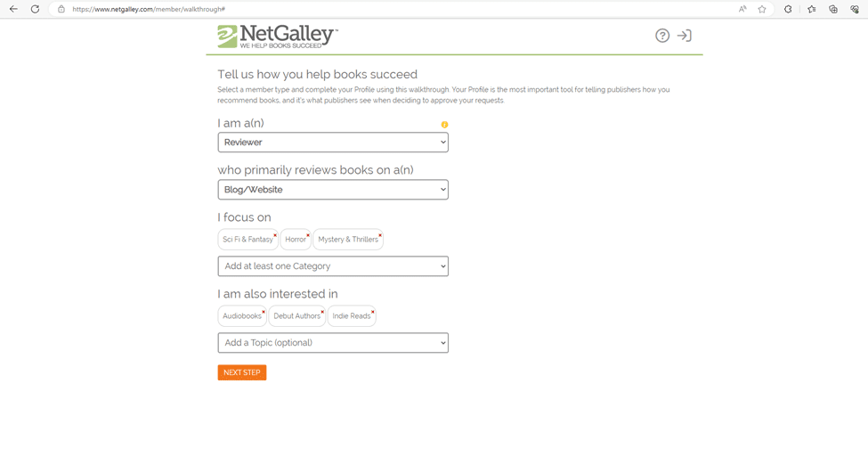Open the help question mark icon
The image size is (868, 457).
click(x=662, y=36)
